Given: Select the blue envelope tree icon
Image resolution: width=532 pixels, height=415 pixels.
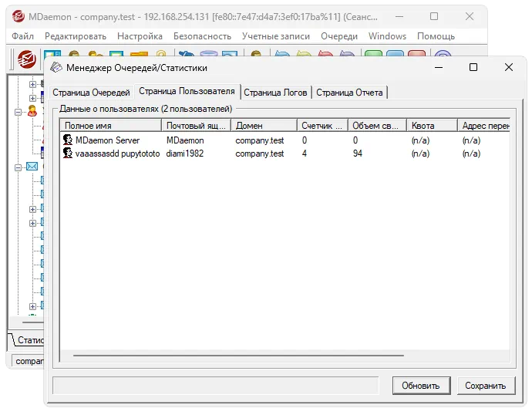Looking at the screenshot, I should [x=32, y=167].
